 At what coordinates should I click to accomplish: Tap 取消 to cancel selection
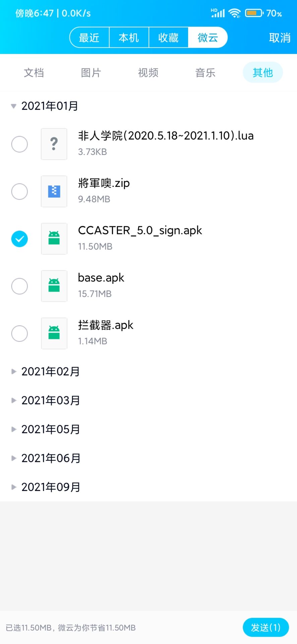tap(280, 38)
